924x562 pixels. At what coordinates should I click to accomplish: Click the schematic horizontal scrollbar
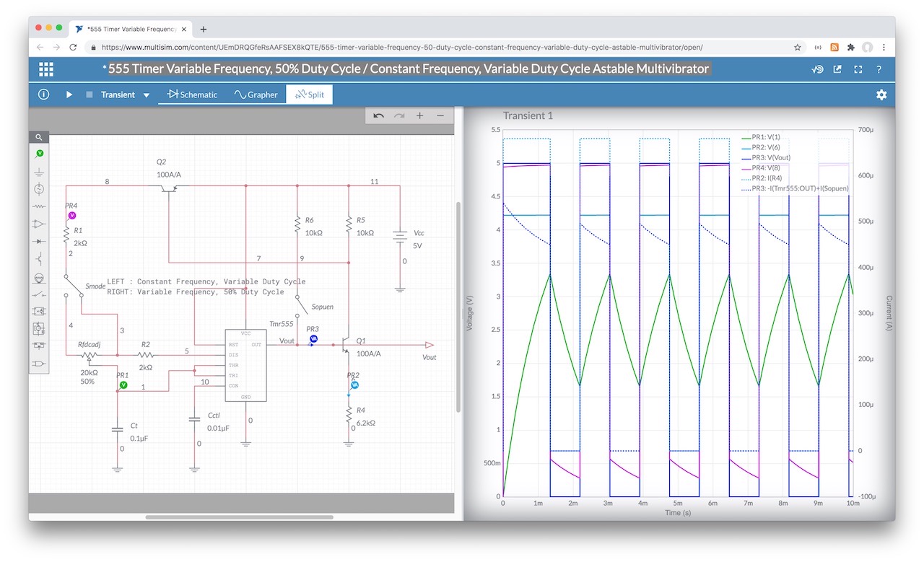point(239,517)
